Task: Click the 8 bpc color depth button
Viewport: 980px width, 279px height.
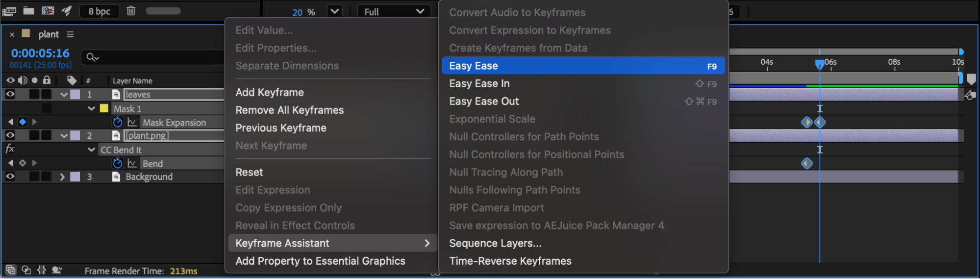Action: 100,11
